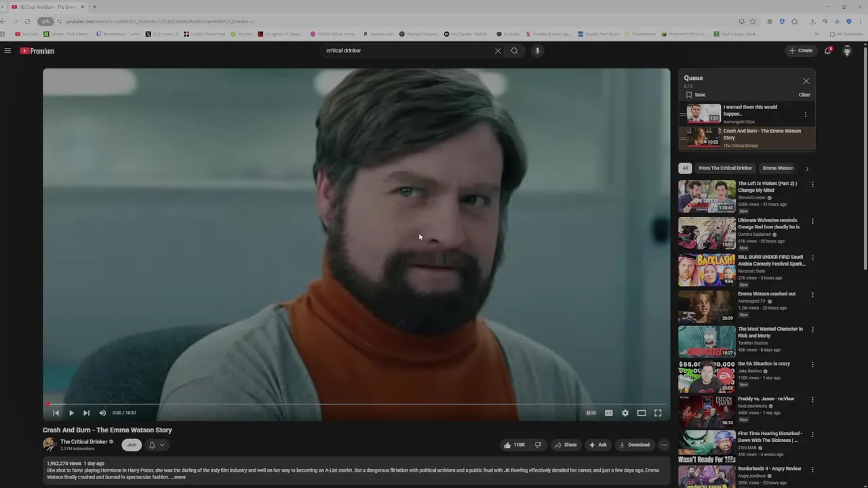Play 'I warned them this would happen' queue item
Screen dimensions: 868x488
[746, 114]
